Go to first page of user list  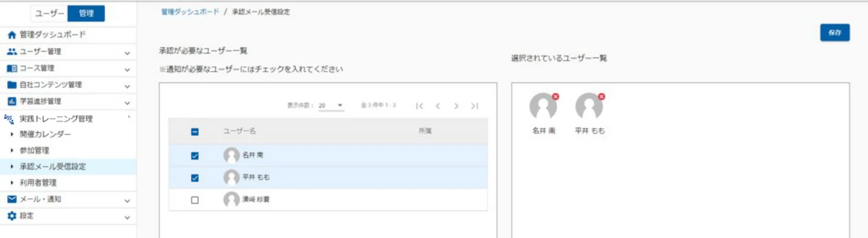click(419, 106)
